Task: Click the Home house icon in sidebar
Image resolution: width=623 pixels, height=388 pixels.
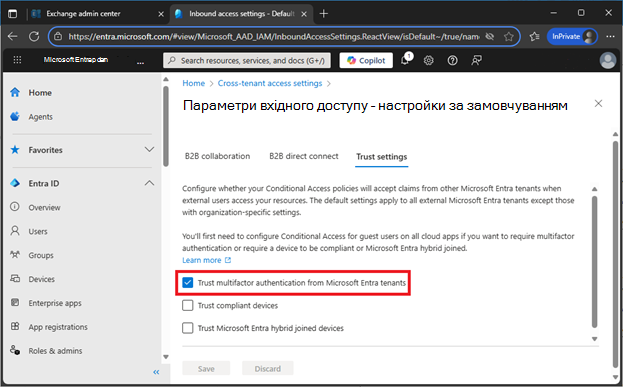Action: pos(15,92)
